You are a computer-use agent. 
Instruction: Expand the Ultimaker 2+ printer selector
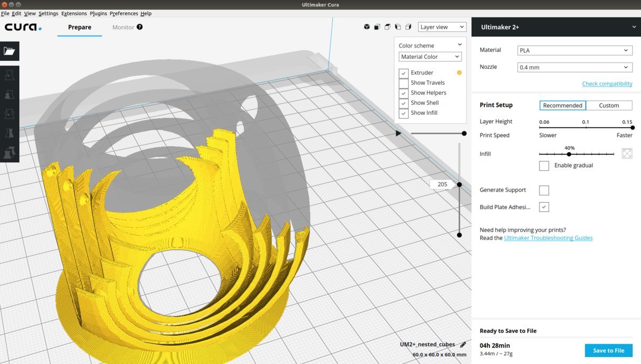pos(556,27)
